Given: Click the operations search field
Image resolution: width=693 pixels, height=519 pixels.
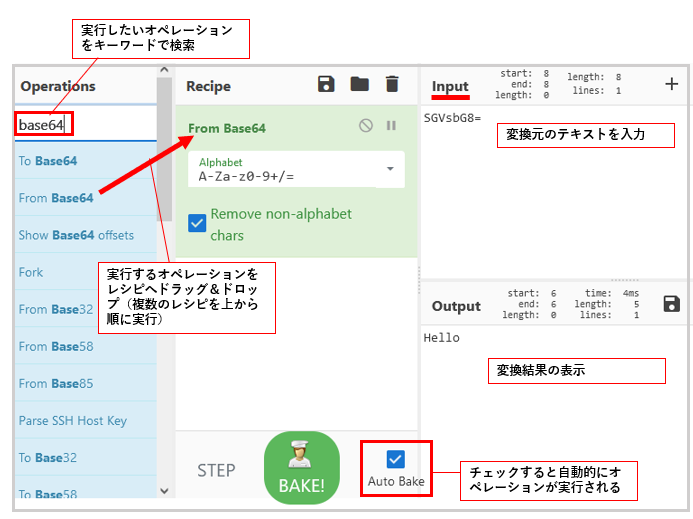Looking at the screenshot, I should tap(86, 125).
